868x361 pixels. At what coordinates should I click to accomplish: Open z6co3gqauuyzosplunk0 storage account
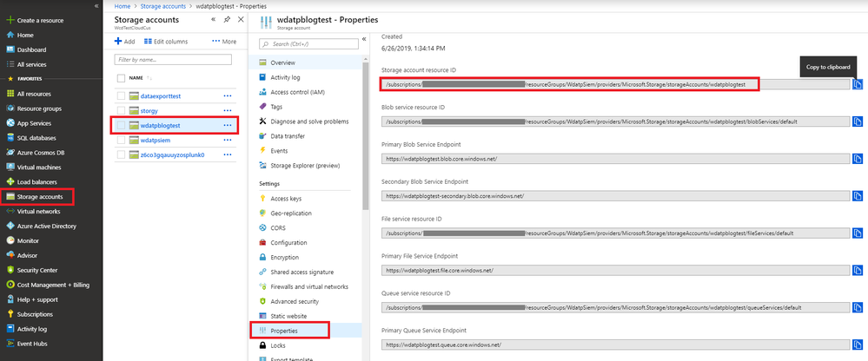(172, 154)
